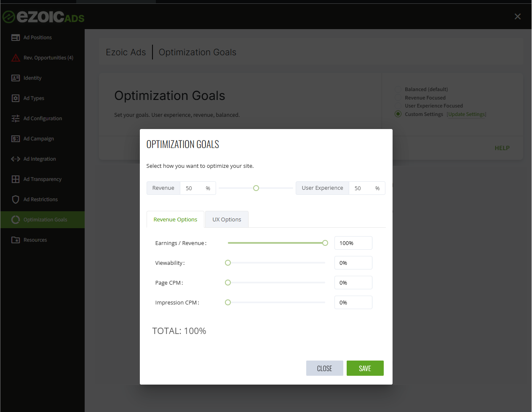Select the Revenue Options tab
This screenshot has width=532, height=412.
(x=175, y=219)
